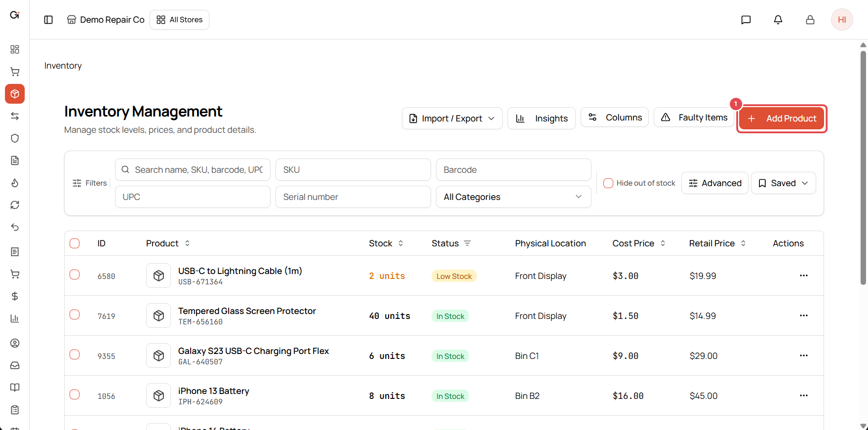Viewport: 868px width, 430px height.
Task: Click the Demo Repair Co store name
Action: point(112,20)
